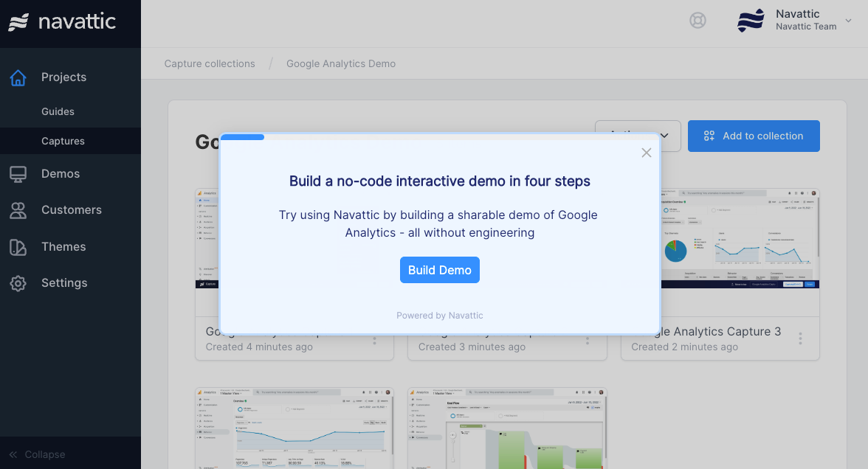Screen dimensions: 868x469
Task: Click the help lifebuoy icon
Action: point(697,21)
